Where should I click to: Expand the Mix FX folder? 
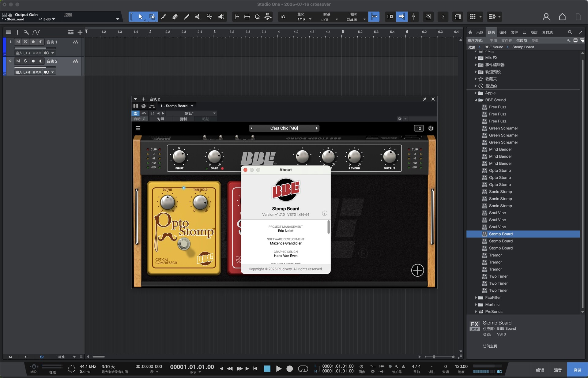tap(476, 58)
